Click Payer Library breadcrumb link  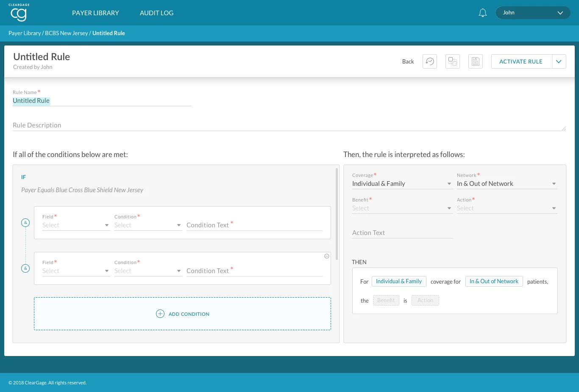pos(25,33)
